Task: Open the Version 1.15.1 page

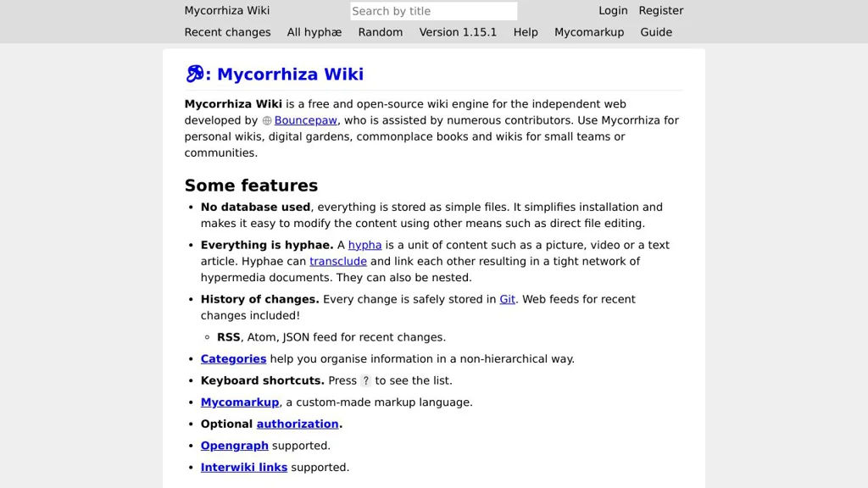Action: coord(458,32)
